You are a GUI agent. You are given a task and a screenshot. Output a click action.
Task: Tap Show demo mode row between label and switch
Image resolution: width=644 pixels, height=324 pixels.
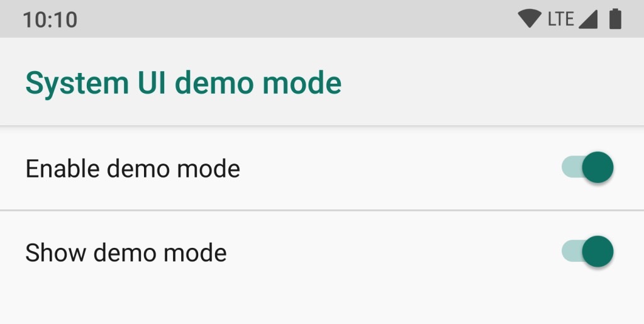[394, 252]
